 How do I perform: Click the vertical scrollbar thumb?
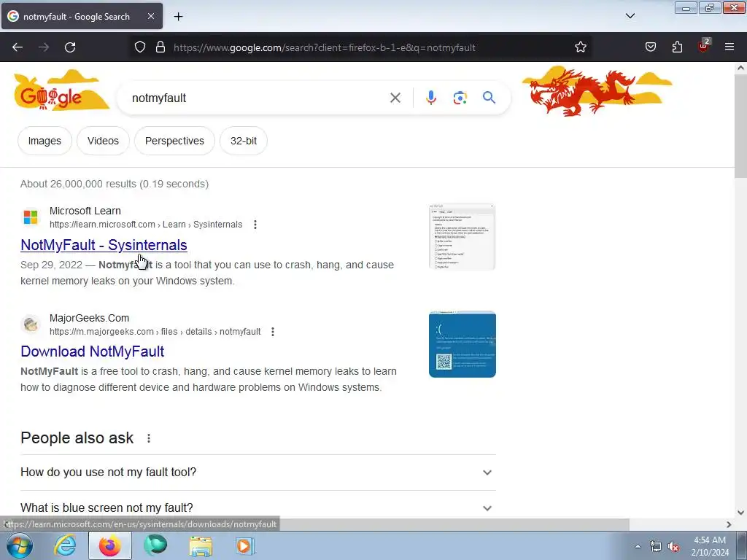pyautogui.click(x=740, y=126)
